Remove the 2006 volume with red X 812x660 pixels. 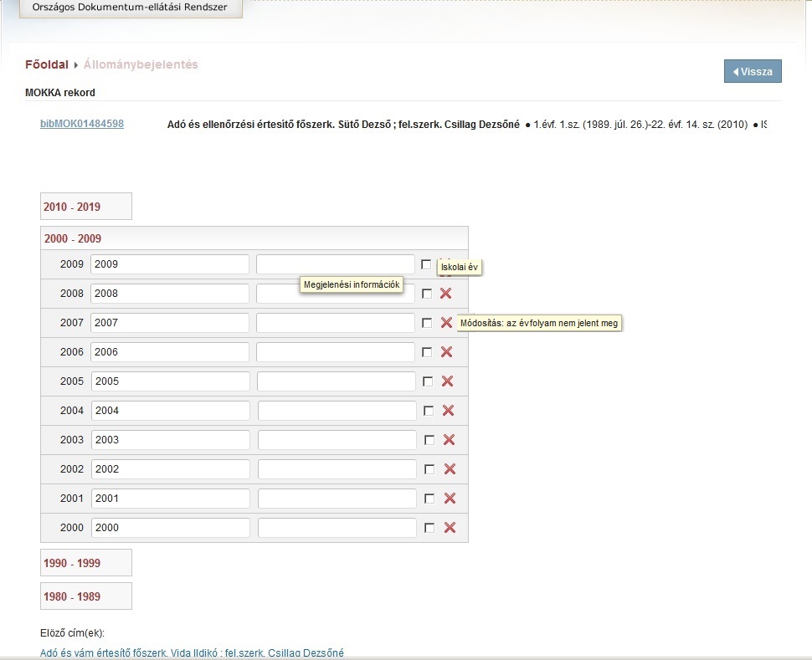coord(446,352)
